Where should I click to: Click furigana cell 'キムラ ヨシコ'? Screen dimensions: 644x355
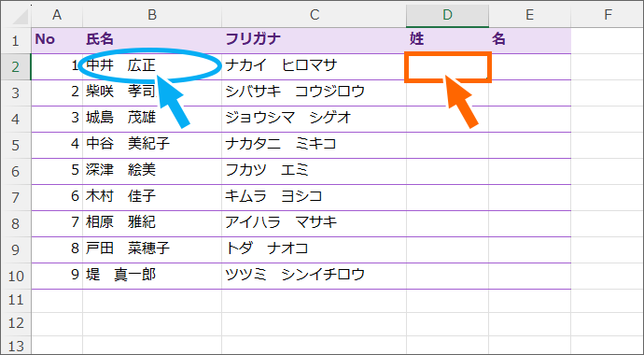pyautogui.click(x=315, y=198)
